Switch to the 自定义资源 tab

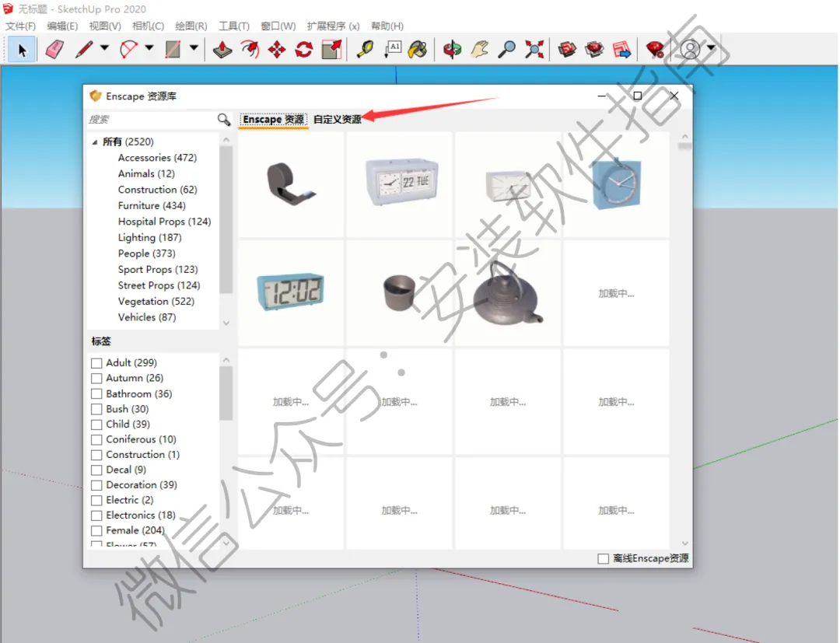[337, 119]
